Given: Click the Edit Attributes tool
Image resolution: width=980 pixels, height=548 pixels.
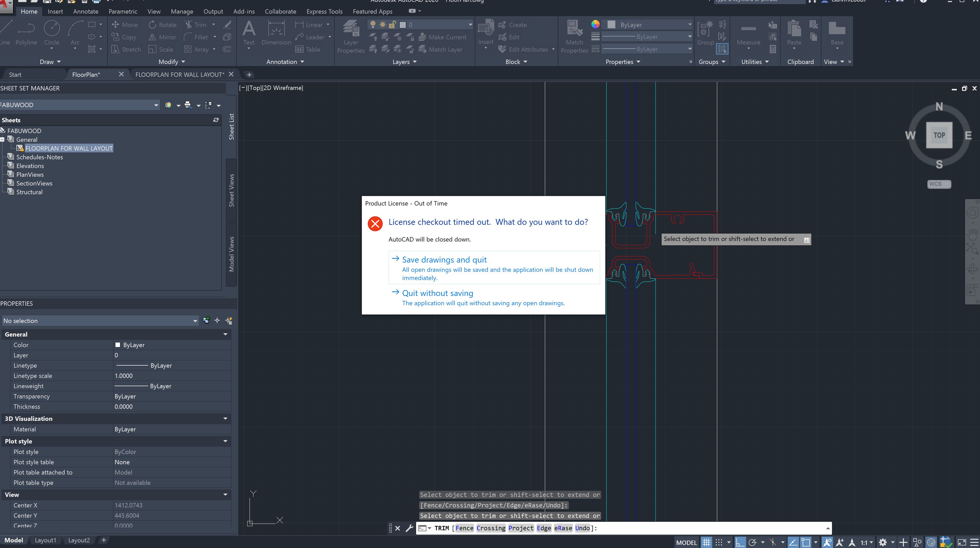Looking at the screenshot, I should tap(524, 49).
